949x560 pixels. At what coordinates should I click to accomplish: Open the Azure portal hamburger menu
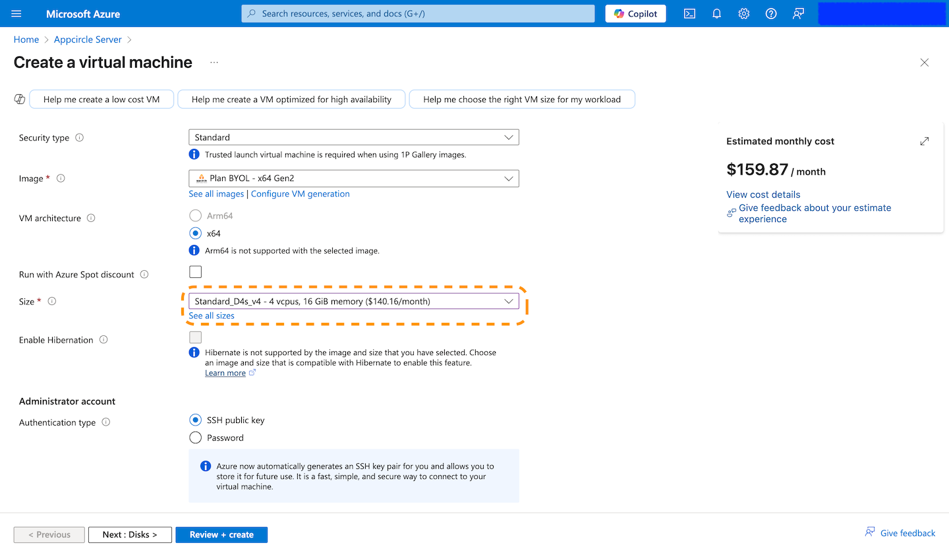(x=16, y=14)
